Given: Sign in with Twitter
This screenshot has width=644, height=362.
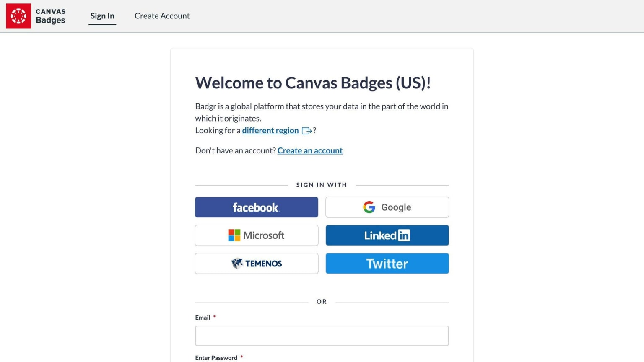Looking at the screenshot, I should click(387, 264).
